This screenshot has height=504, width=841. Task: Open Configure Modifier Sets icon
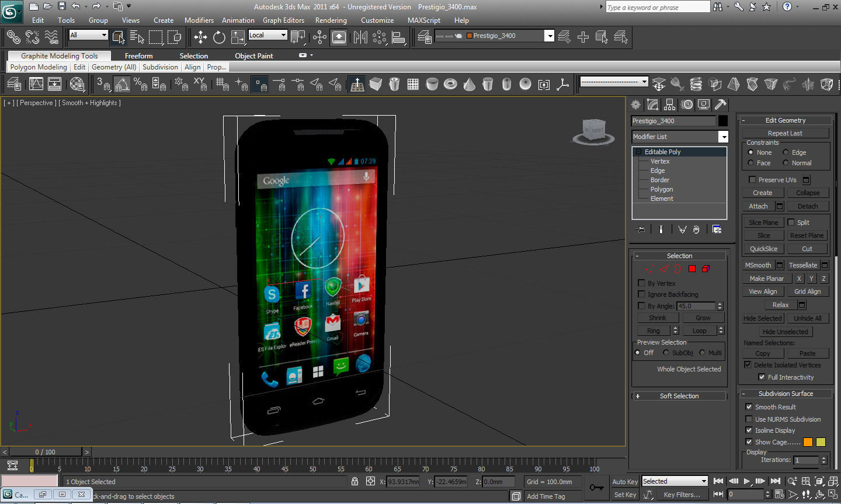[x=717, y=230]
